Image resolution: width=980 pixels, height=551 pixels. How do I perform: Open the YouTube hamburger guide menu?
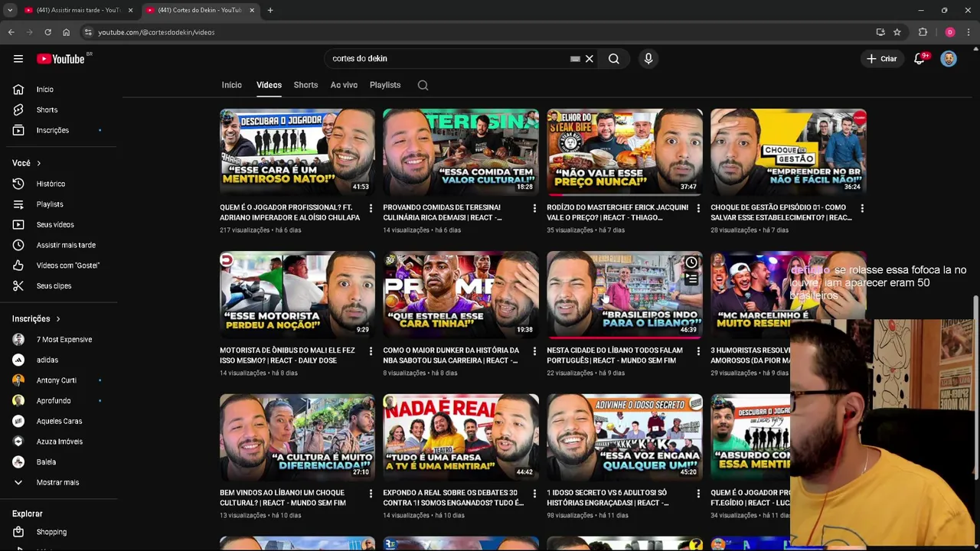coord(18,59)
